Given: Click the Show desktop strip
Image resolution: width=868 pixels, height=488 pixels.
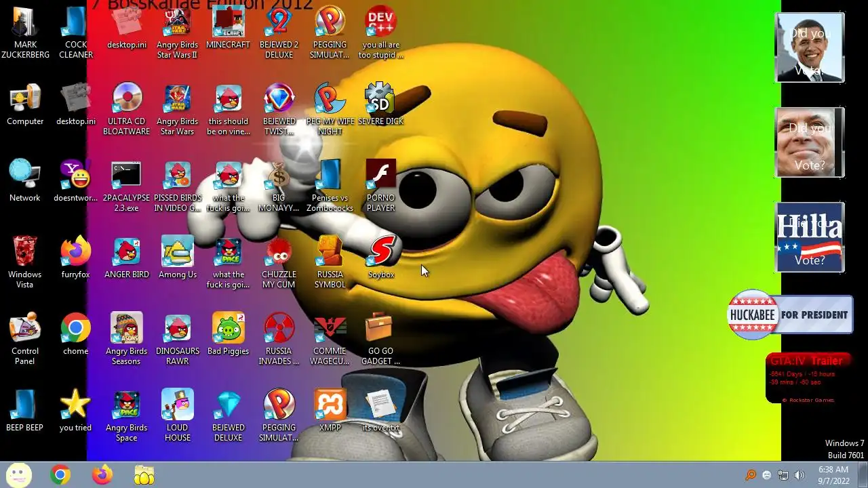Looking at the screenshot, I should (863, 475).
